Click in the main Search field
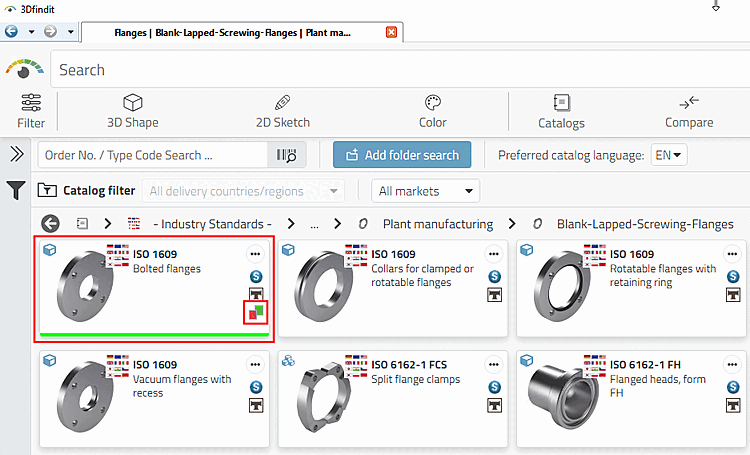 [x=400, y=70]
